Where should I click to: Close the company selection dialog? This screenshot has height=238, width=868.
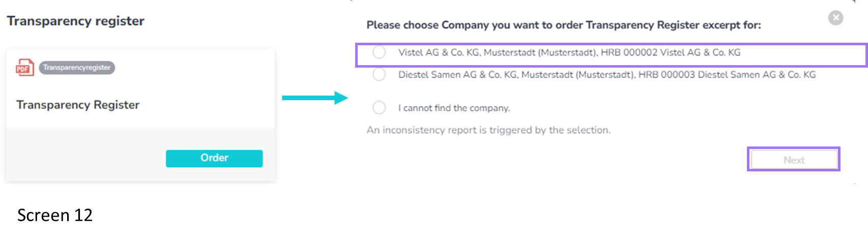coord(835,18)
